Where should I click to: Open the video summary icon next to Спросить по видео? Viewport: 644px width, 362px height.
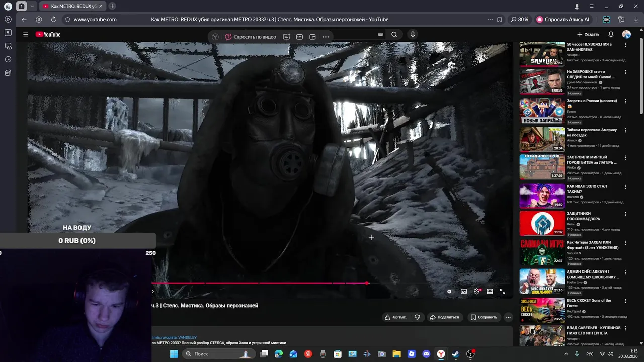click(x=286, y=37)
